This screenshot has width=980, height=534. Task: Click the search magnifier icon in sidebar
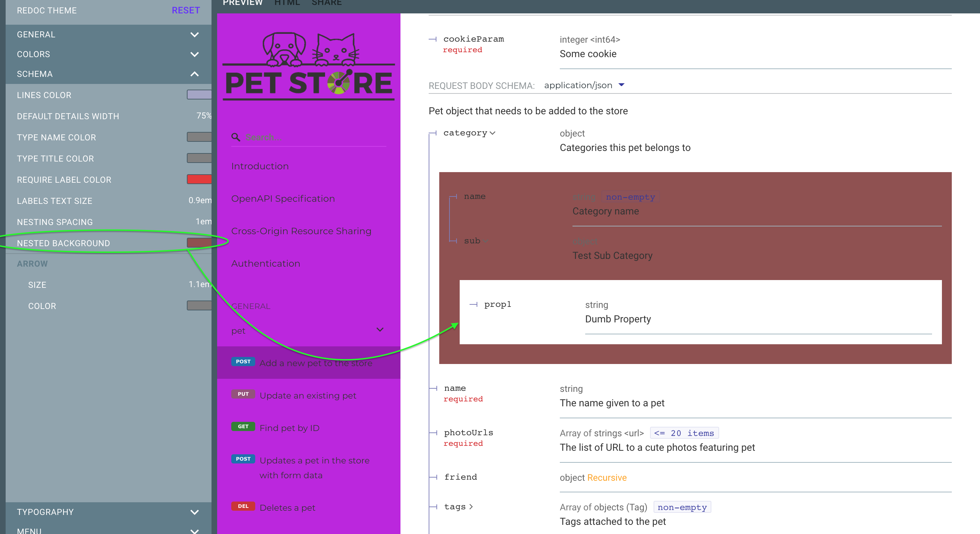[x=236, y=137]
